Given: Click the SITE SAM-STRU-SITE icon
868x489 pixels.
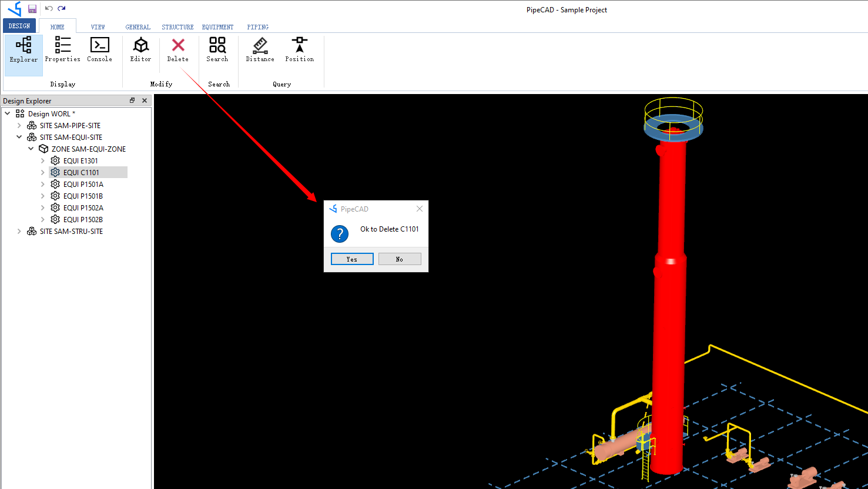Looking at the screenshot, I should click(32, 231).
